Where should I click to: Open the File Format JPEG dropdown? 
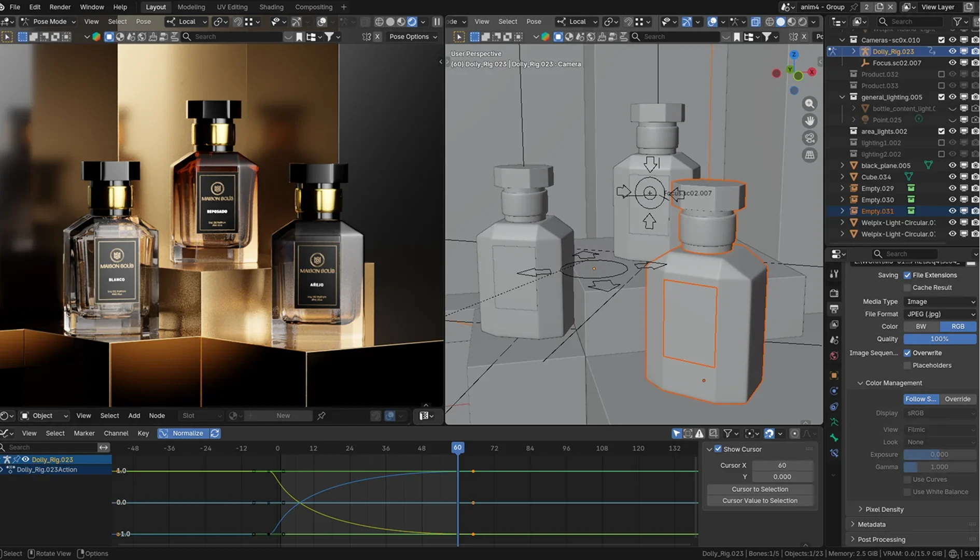coord(940,314)
